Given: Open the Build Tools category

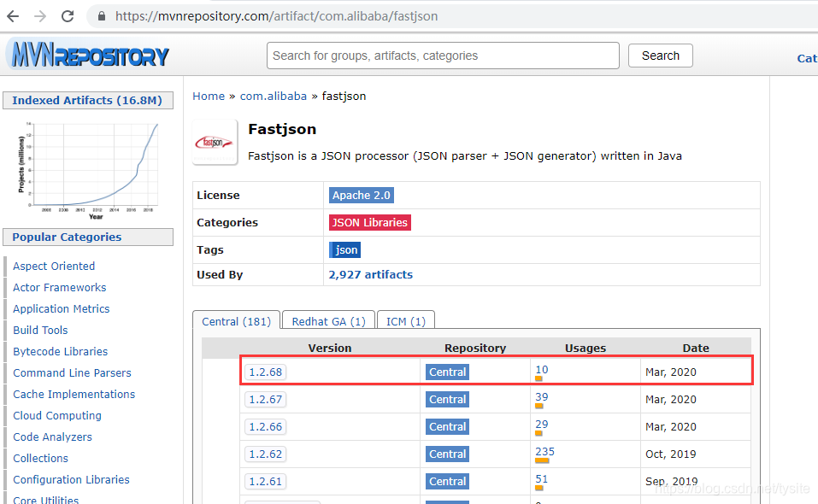Looking at the screenshot, I should pos(40,330).
